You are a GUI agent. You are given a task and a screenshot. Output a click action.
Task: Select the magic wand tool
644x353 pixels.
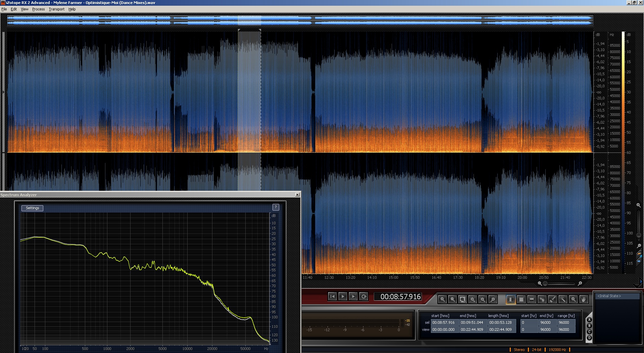point(563,299)
